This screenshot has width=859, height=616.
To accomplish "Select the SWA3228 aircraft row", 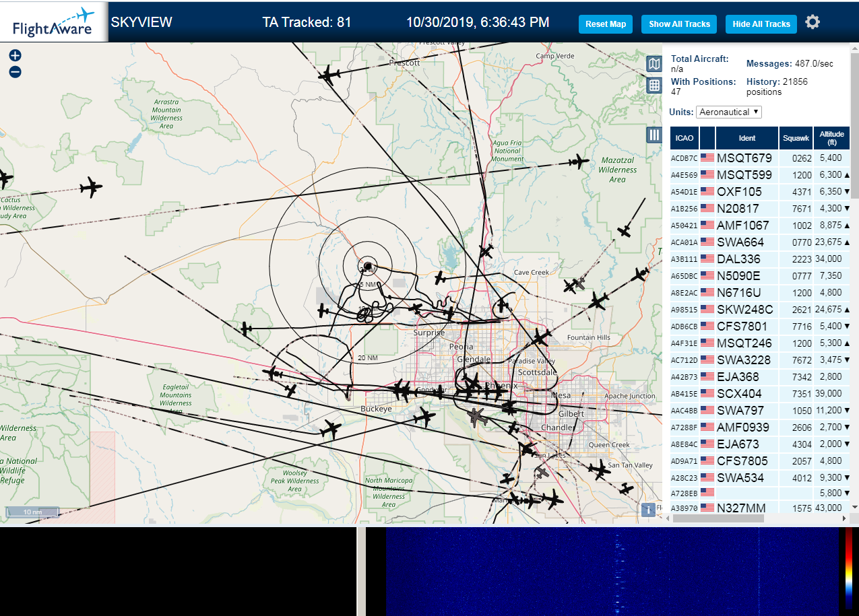I will [760, 360].
